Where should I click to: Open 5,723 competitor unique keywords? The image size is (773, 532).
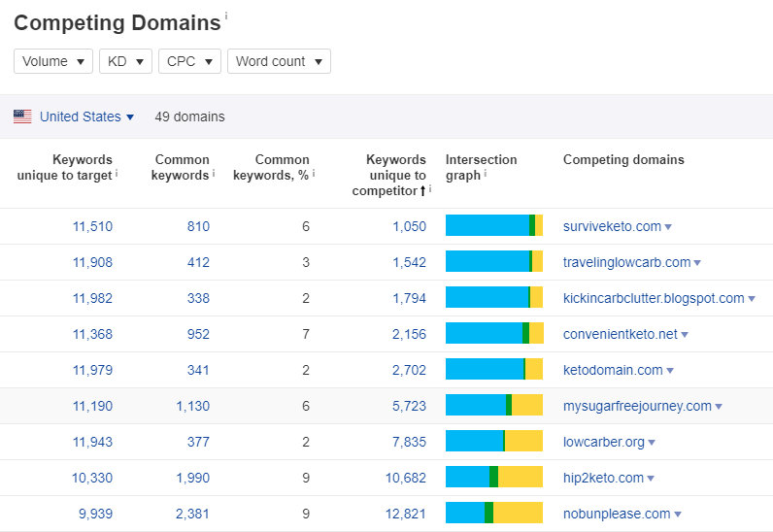(409, 406)
